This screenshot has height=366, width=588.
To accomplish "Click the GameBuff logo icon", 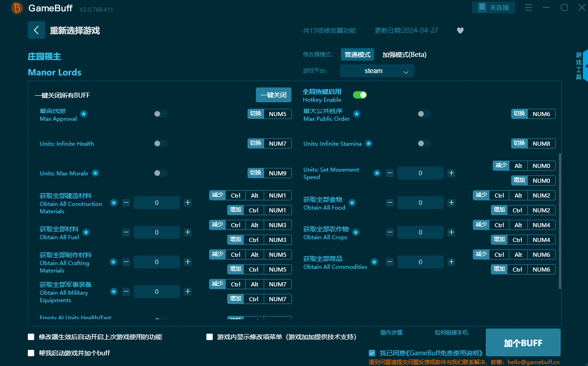I will 17,8.
